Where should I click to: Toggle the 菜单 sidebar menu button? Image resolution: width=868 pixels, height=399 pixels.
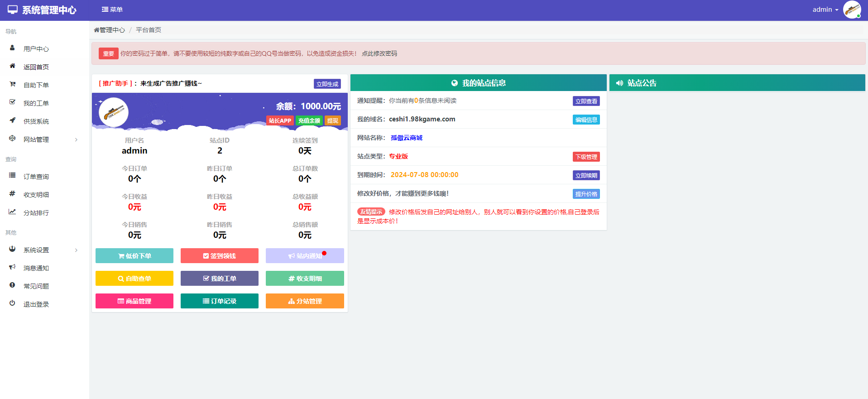112,10
